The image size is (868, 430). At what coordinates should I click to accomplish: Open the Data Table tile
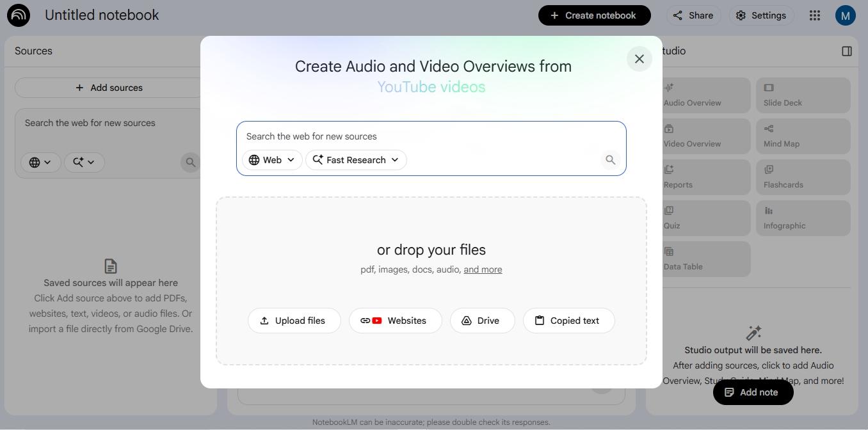(703, 259)
